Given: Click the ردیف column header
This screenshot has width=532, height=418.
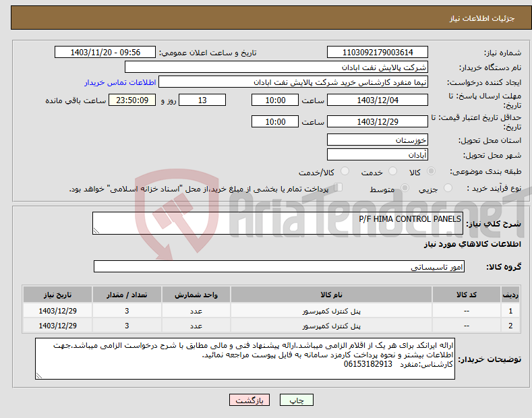Looking at the screenshot, I should 510,295.
